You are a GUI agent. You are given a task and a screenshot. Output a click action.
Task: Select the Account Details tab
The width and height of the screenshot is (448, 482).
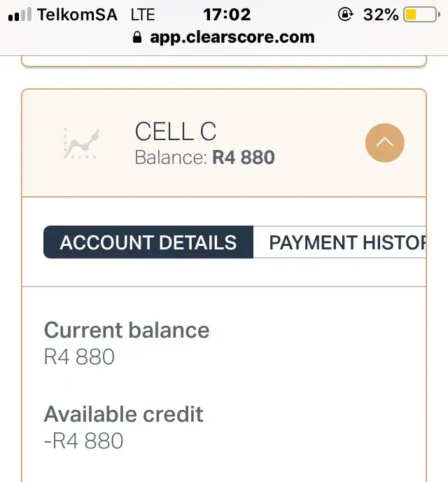pos(148,242)
